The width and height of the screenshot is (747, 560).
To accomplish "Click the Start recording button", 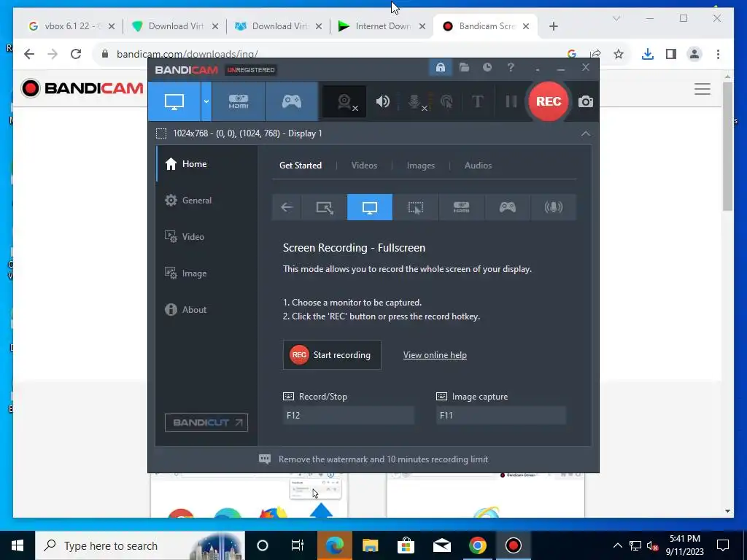I will [332, 355].
